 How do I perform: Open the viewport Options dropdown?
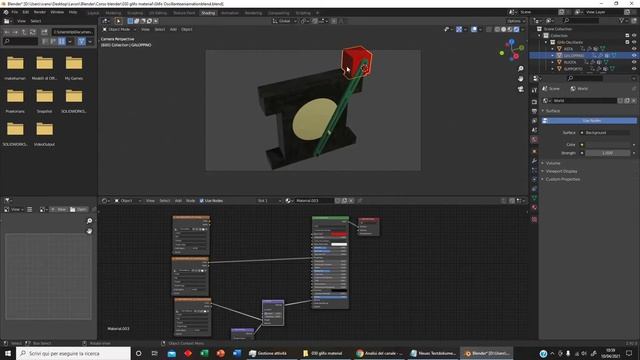click(x=516, y=21)
